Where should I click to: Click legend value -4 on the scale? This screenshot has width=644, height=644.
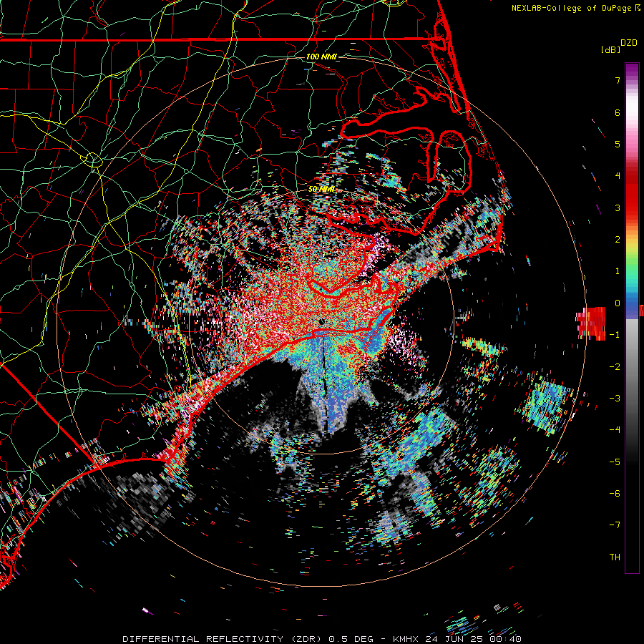coord(615,430)
